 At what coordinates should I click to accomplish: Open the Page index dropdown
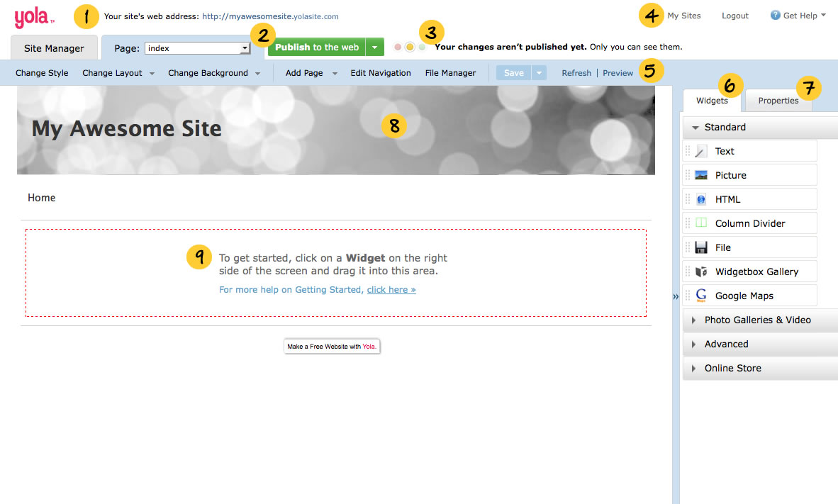coord(197,48)
